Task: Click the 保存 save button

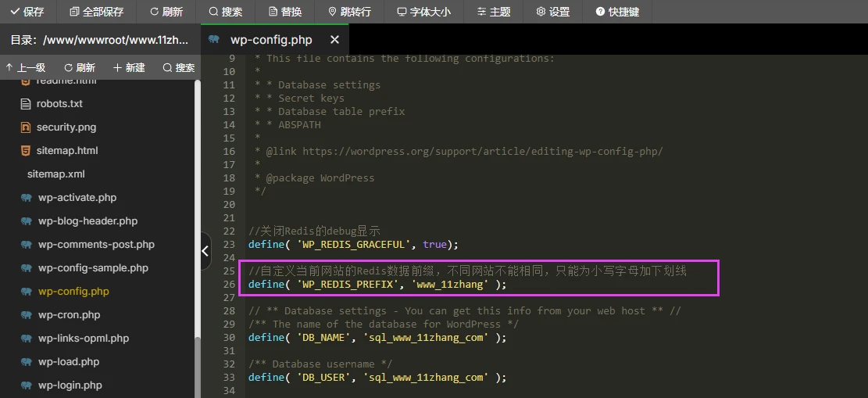Action: pyautogui.click(x=27, y=12)
